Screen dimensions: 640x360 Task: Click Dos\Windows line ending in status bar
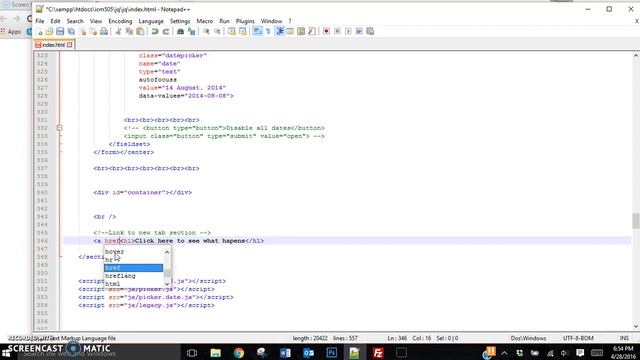[528, 338]
